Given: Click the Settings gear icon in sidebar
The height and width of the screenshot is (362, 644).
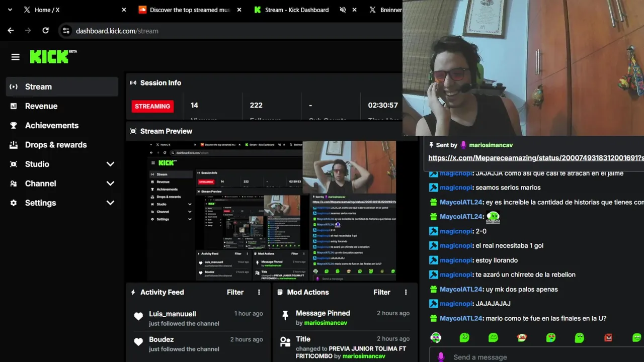Looking at the screenshot, I should coord(14,203).
